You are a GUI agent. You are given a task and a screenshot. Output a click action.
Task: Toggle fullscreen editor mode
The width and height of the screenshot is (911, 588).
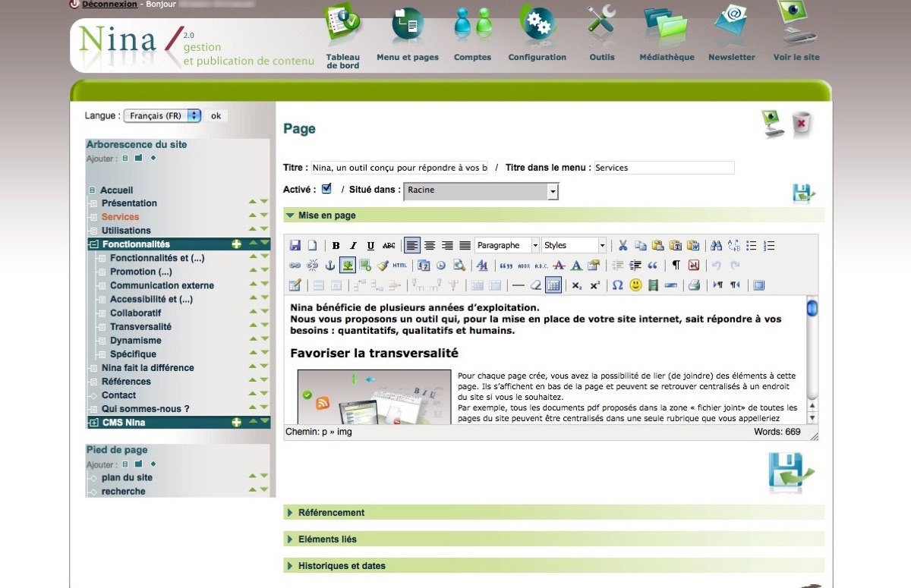(x=758, y=285)
